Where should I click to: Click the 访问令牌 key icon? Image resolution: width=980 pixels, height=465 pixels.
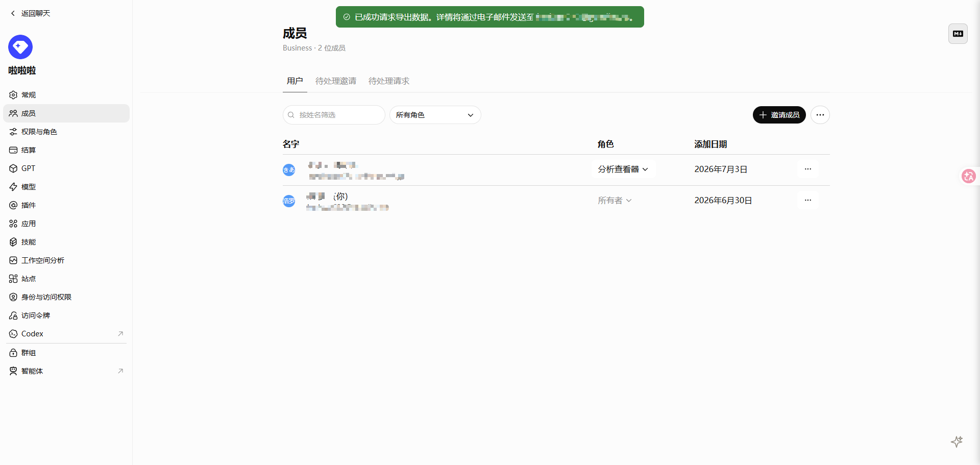coord(13,315)
